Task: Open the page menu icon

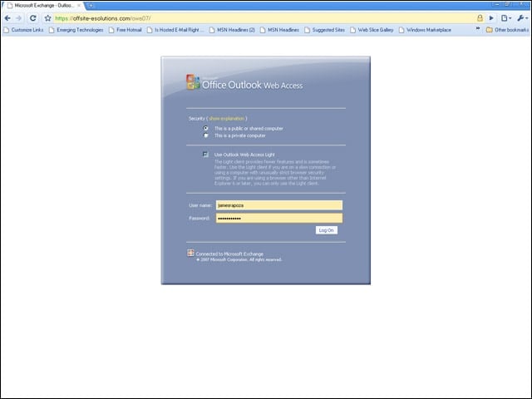Action: click(506, 18)
